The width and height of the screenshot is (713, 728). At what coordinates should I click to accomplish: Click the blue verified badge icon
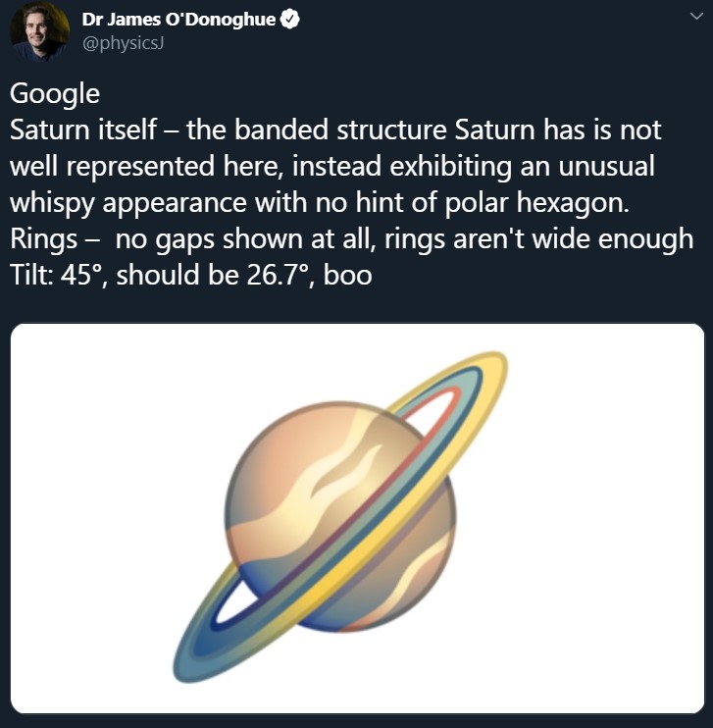[x=289, y=21]
